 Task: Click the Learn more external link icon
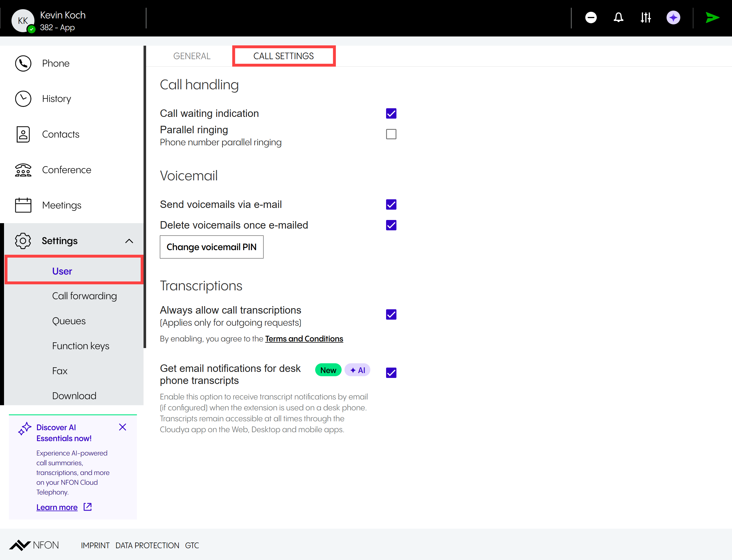(x=88, y=507)
